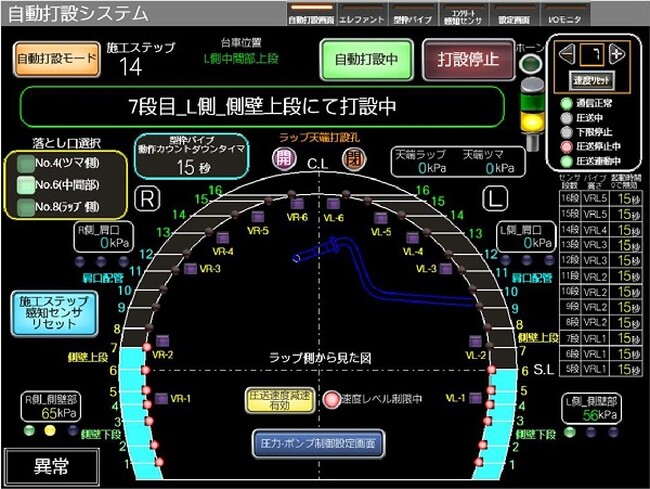
Task: Click 施工ステップ感知センサリセット button
Action: (x=54, y=313)
